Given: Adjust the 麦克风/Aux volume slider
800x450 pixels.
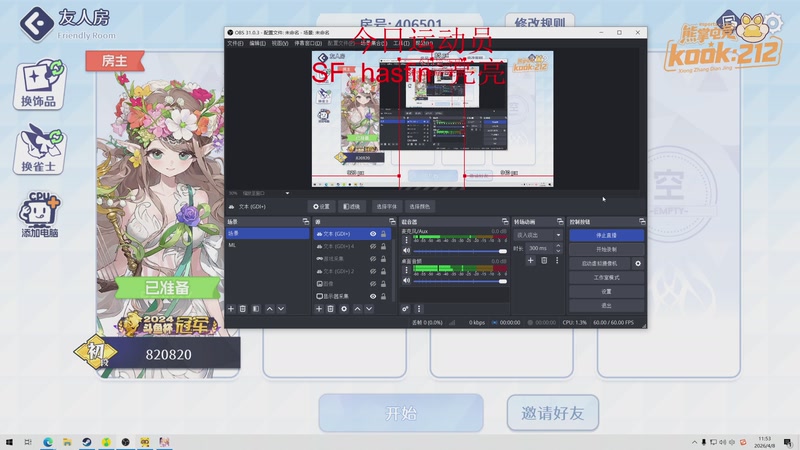Looking at the screenshot, I should click(x=460, y=251).
